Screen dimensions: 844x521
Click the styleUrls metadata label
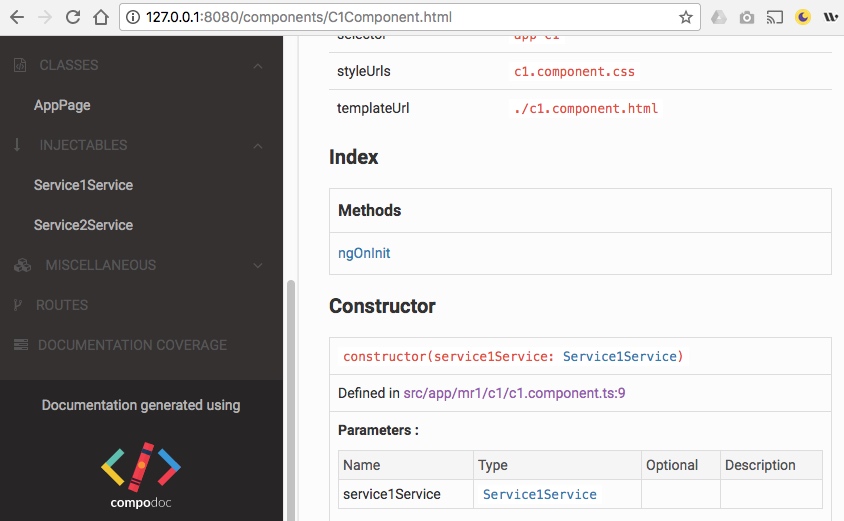pyautogui.click(x=364, y=71)
